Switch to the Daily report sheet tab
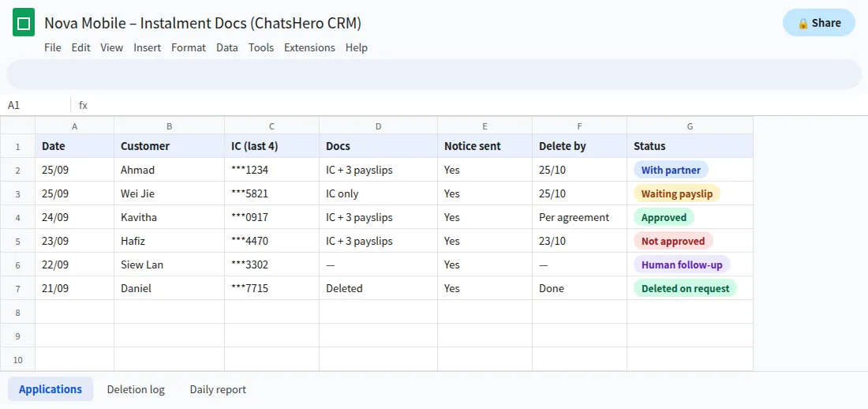The width and height of the screenshot is (868, 409). tap(218, 389)
